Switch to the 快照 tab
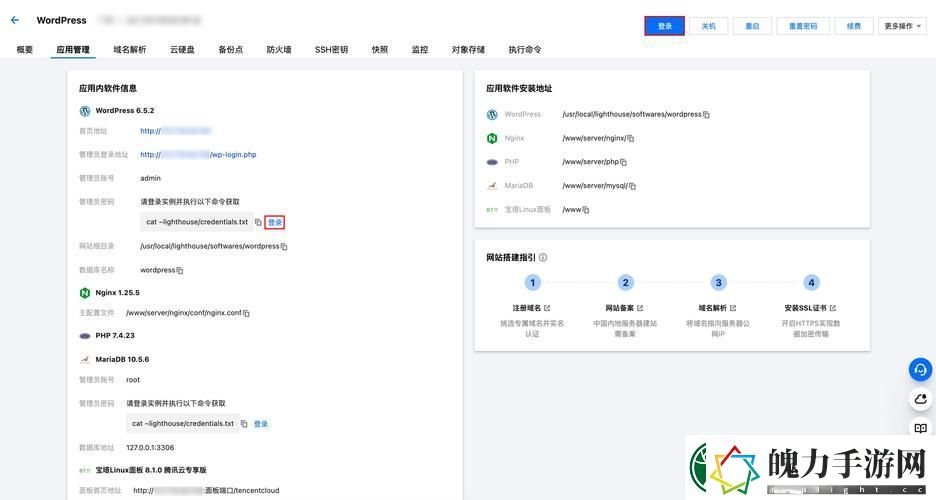The width and height of the screenshot is (936, 500). pos(380,50)
